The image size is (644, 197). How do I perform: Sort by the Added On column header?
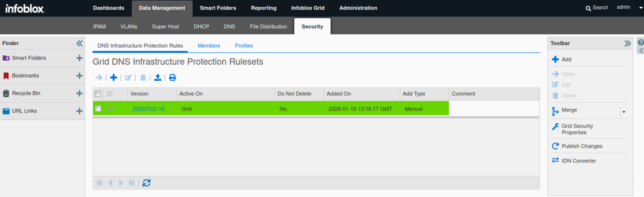point(338,94)
